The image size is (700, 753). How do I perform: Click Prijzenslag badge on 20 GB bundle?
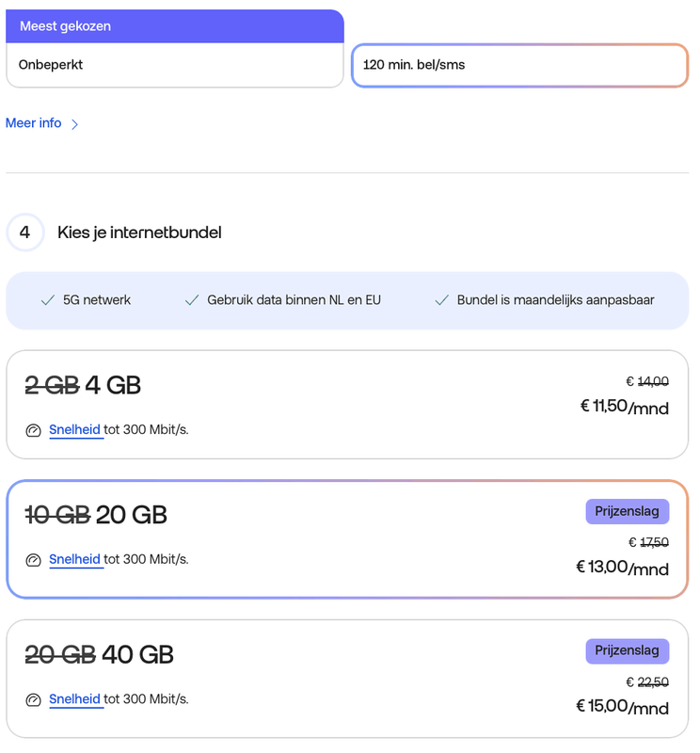coord(627,511)
